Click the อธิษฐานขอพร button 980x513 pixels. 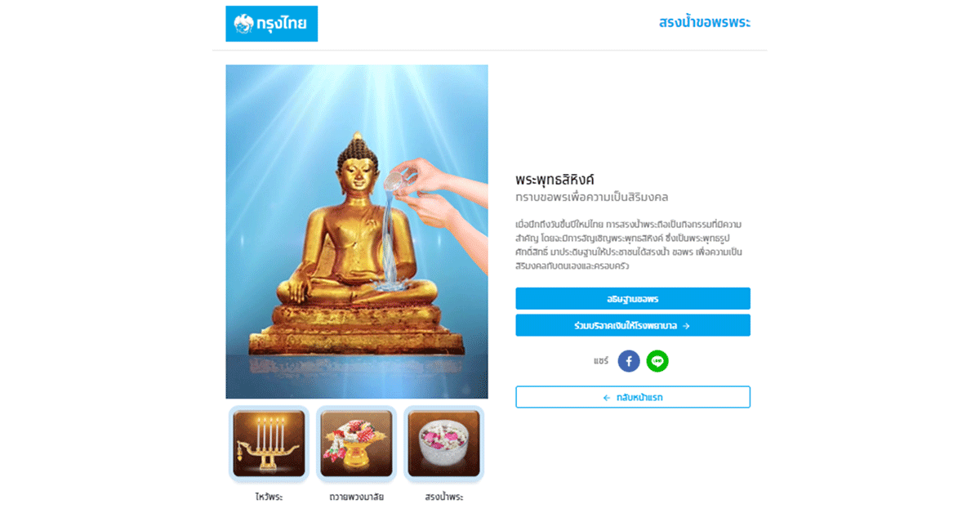[x=633, y=299]
